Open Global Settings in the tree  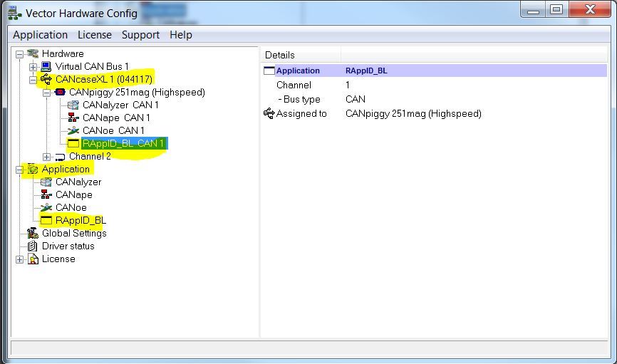[x=74, y=234]
